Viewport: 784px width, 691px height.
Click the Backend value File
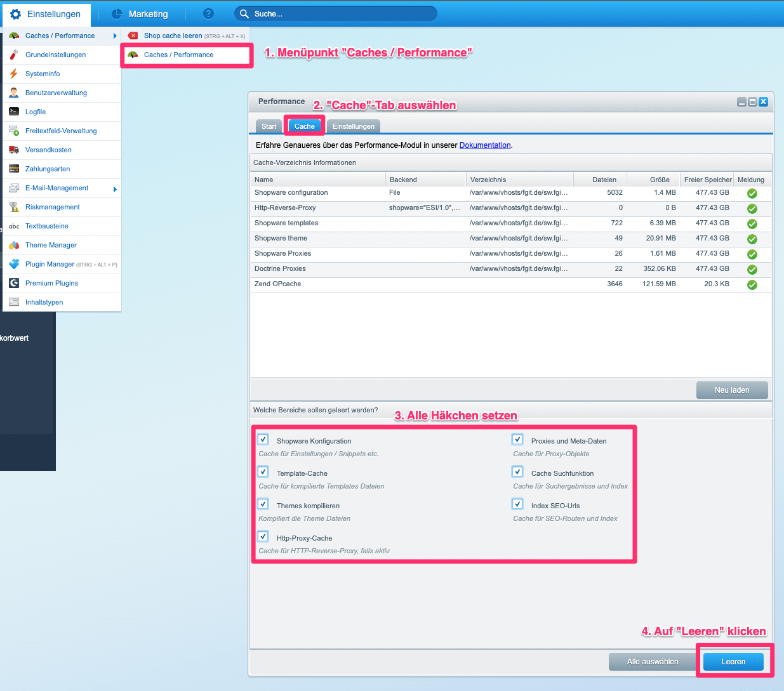tap(395, 193)
